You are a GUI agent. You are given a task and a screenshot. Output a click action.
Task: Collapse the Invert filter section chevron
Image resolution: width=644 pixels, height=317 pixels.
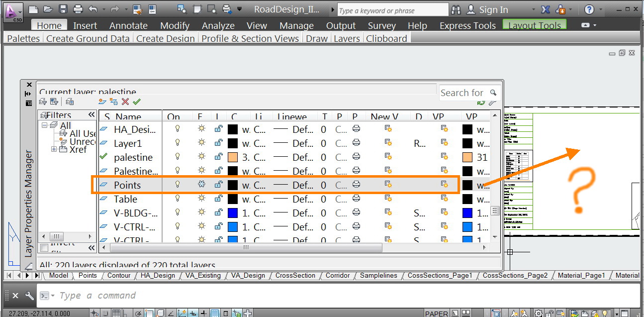click(x=91, y=247)
